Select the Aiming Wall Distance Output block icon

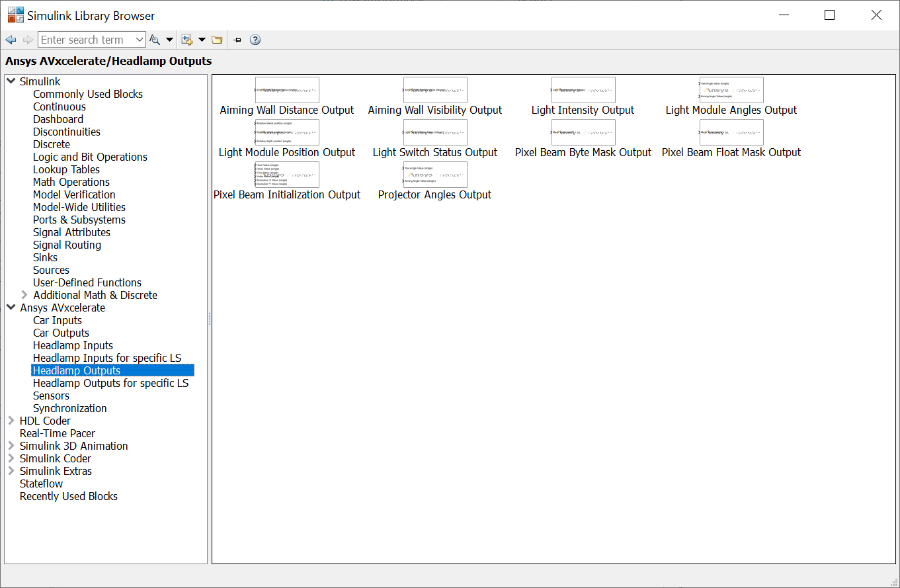click(286, 91)
